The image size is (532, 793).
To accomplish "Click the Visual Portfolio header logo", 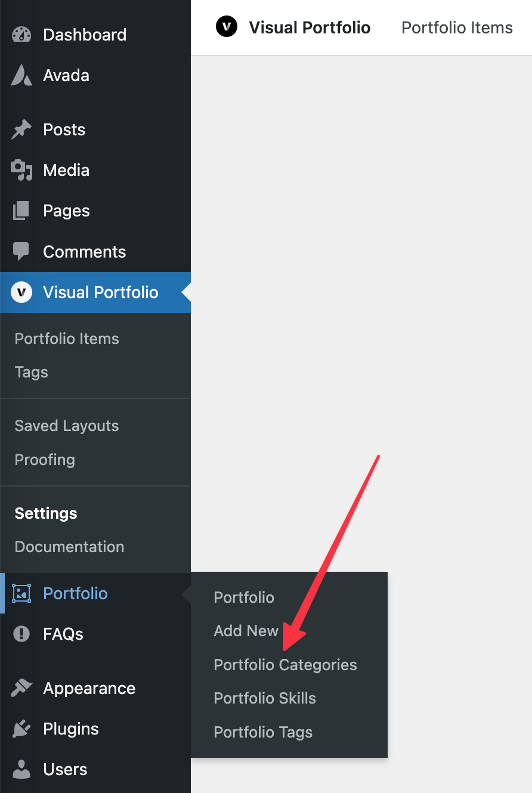I will coord(227,27).
